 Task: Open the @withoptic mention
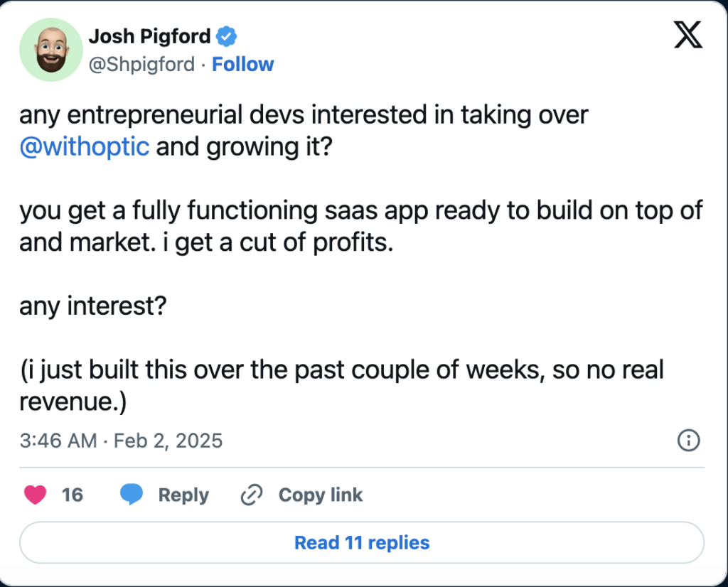pos(85,146)
